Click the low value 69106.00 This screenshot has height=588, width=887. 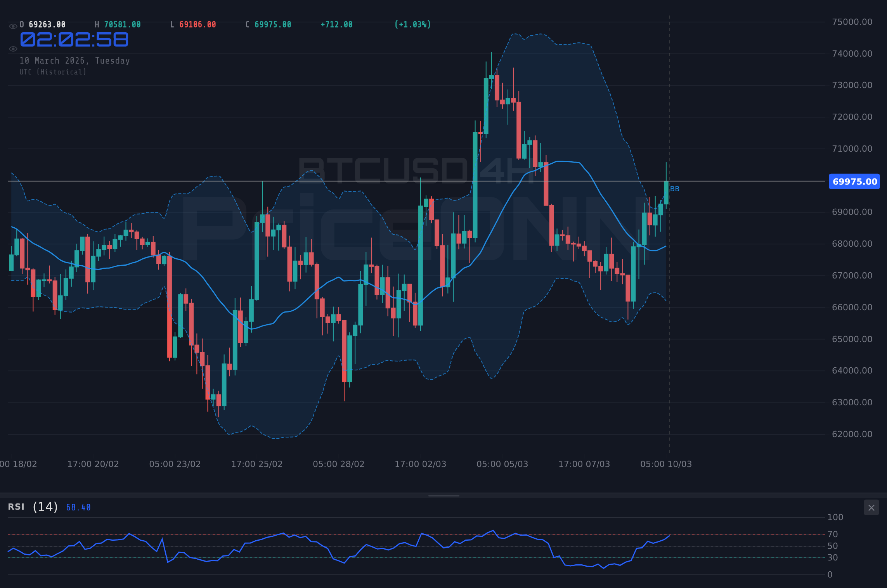click(x=197, y=24)
